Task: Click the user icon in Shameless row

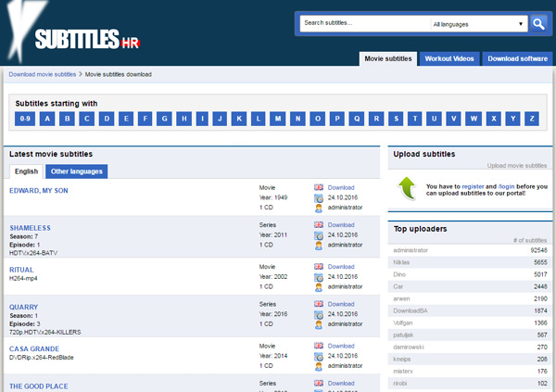Action: coord(319,245)
